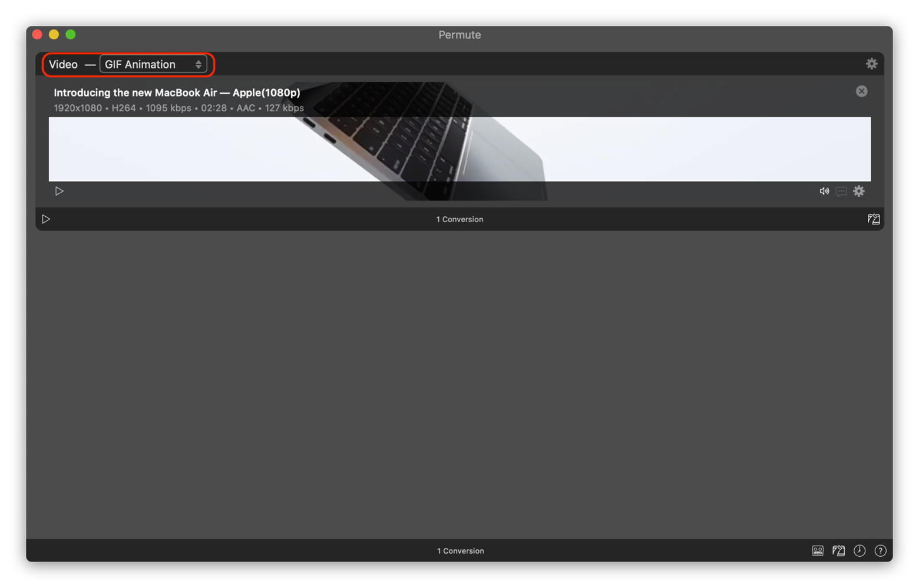Click '1 Conversion' label in bottom status bar
Viewport: 919px width, 588px height.
(x=460, y=551)
